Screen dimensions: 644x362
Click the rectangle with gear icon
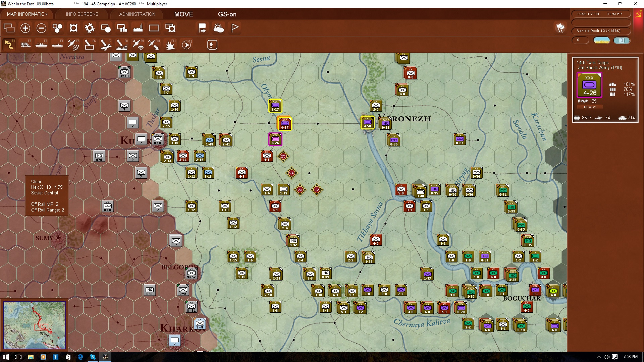(x=170, y=28)
